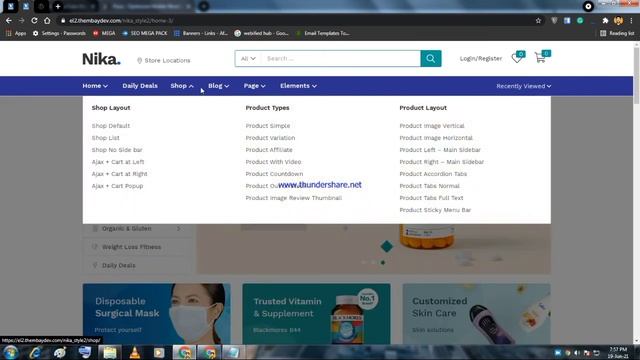The height and width of the screenshot is (360, 640).
Task: Expand the Blog menu
Action: [218, 86]
